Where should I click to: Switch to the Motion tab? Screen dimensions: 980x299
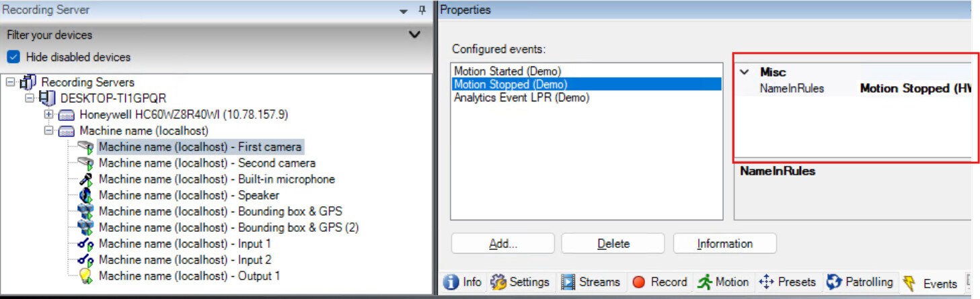coord(723,282)
